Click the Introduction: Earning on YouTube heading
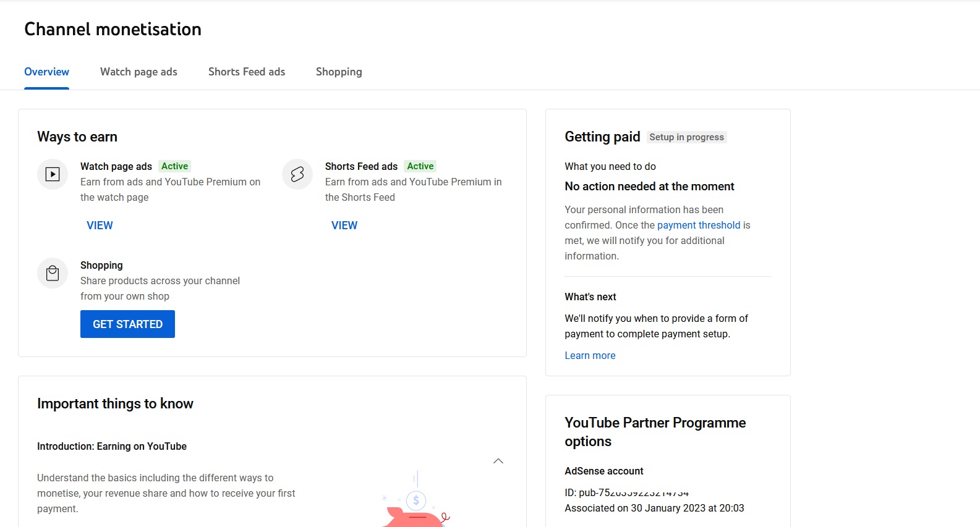This screenshot has width=980, height=527. click(112, 446)
